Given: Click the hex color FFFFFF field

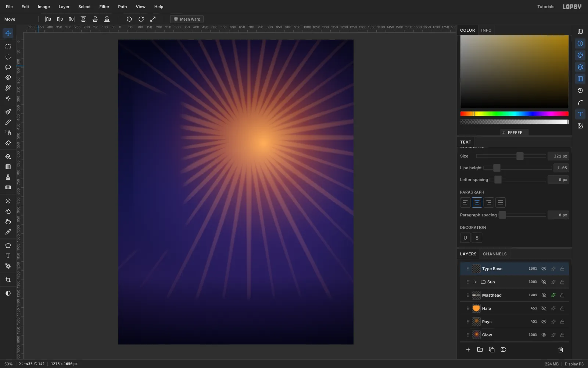Looking at the screenshot, I should coord(514,132).
